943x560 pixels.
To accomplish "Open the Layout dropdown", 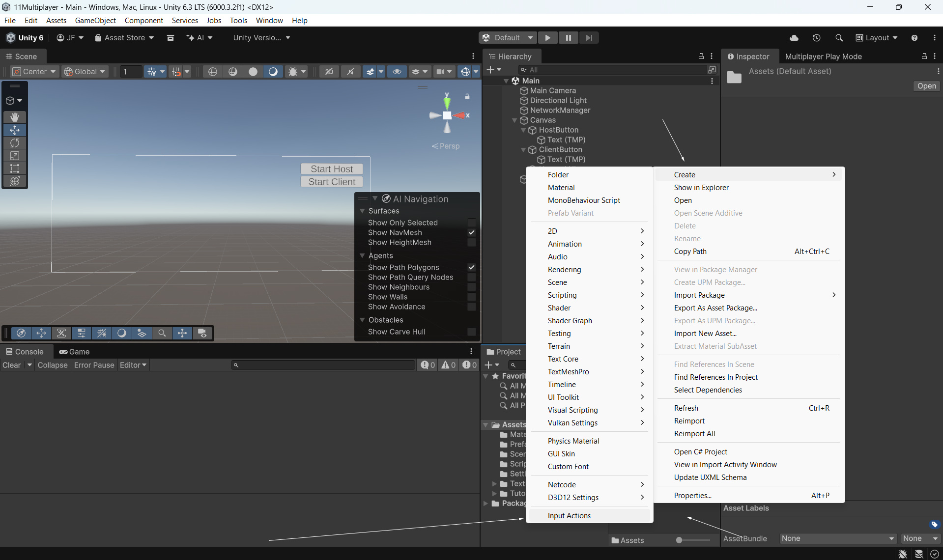I will pos(877,38).
